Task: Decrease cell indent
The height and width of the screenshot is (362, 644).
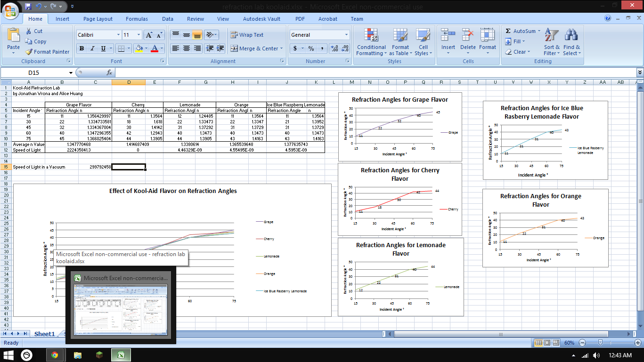Action: [x=210, y=48]
